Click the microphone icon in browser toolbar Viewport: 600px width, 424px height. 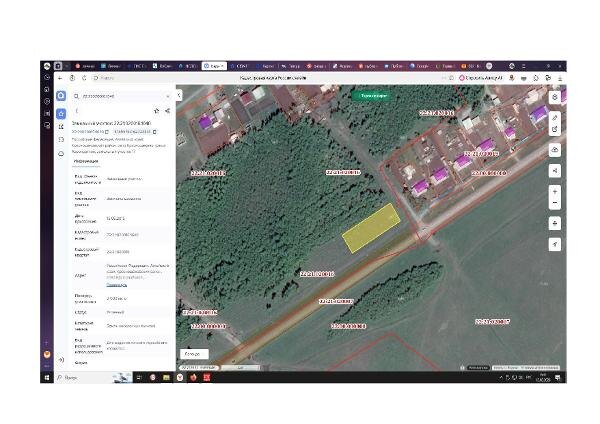512,78
